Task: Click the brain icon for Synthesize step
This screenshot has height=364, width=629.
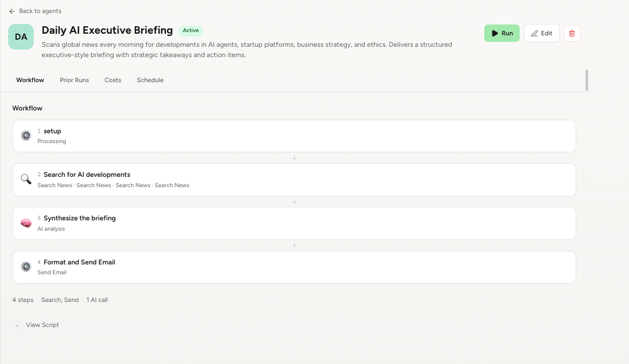Action: pos(26,223)
